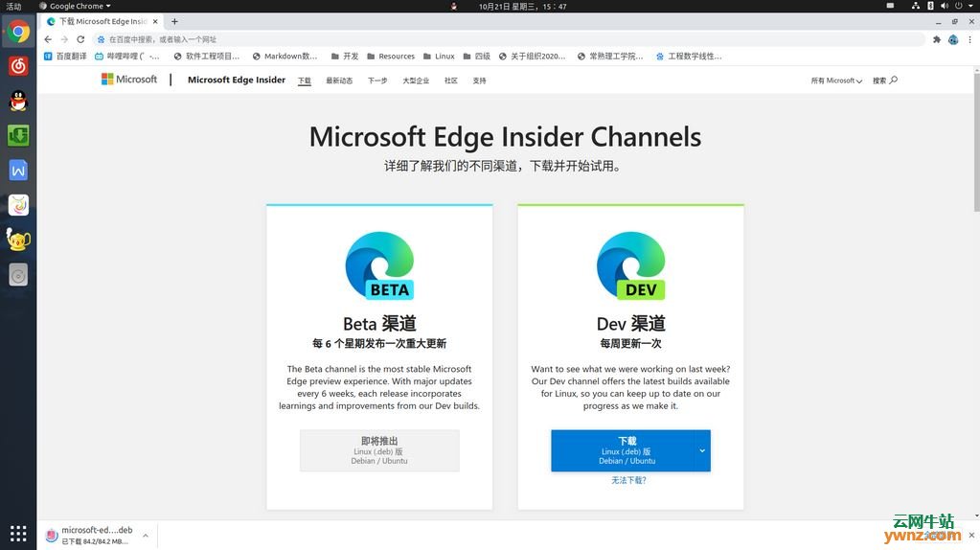Screen dimensions: 980x550
Task: Click the Beta 即将推出 button
Action: (379, 450)
